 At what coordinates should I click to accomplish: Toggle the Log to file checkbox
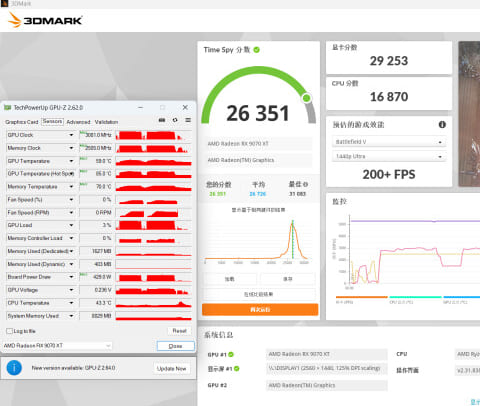pos(9,331)
